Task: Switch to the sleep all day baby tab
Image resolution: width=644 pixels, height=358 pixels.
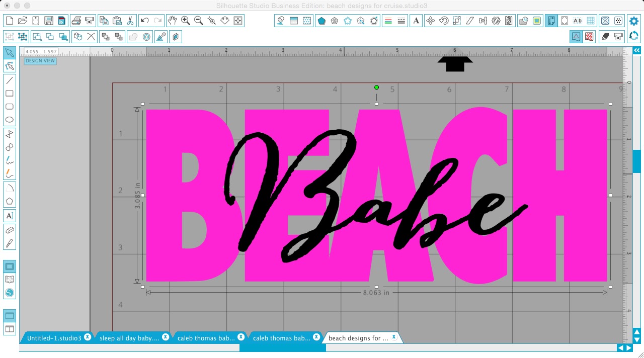Action: point(128,337)
